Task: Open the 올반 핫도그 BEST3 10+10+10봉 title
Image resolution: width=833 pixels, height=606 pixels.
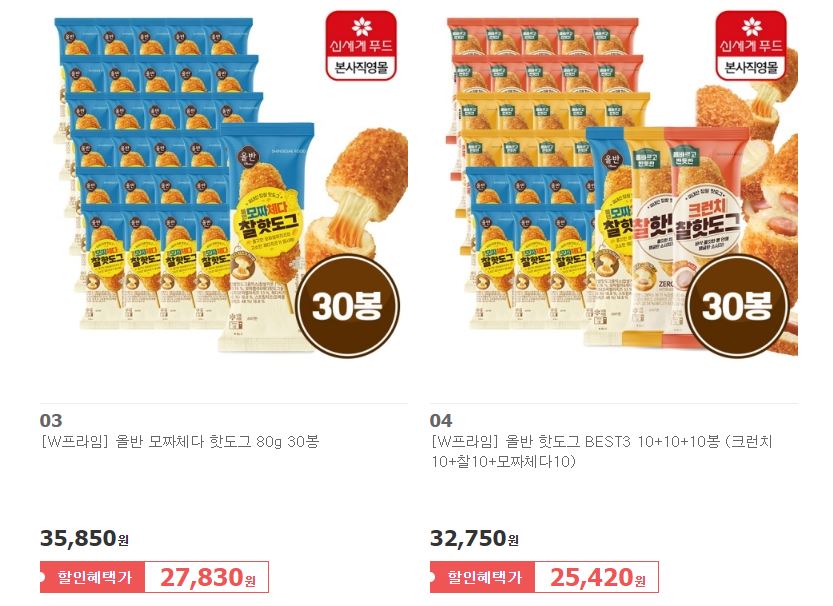Action: tap(601, 451)
